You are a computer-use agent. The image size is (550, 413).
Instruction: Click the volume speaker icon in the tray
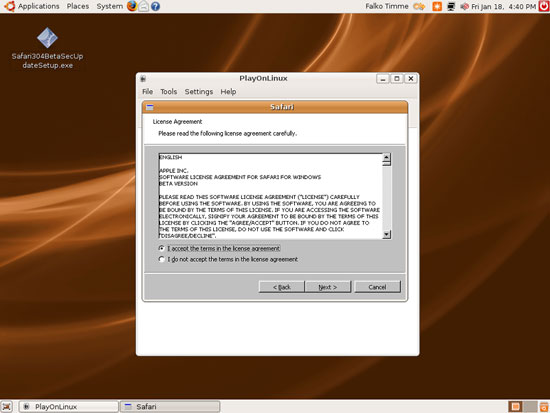(x=464, y=6)
